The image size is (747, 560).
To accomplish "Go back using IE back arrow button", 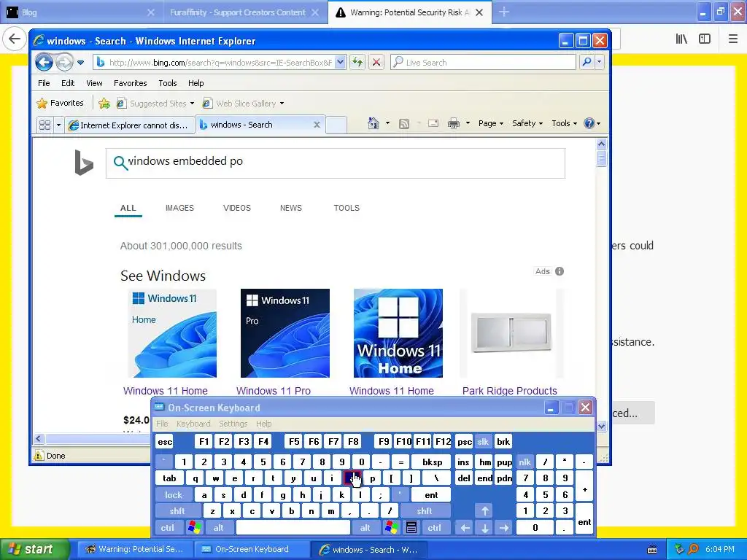I will click(44, 63).
